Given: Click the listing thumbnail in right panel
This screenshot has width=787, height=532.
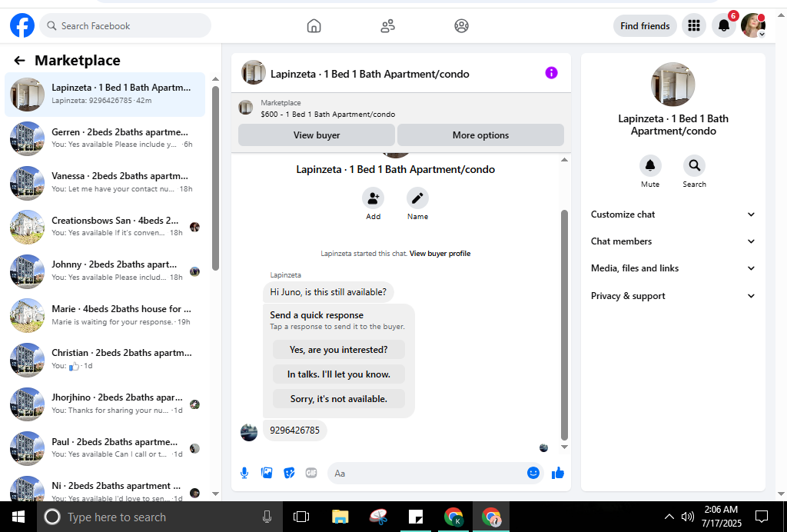Looking at the screenshot, I should click(672, 85).
